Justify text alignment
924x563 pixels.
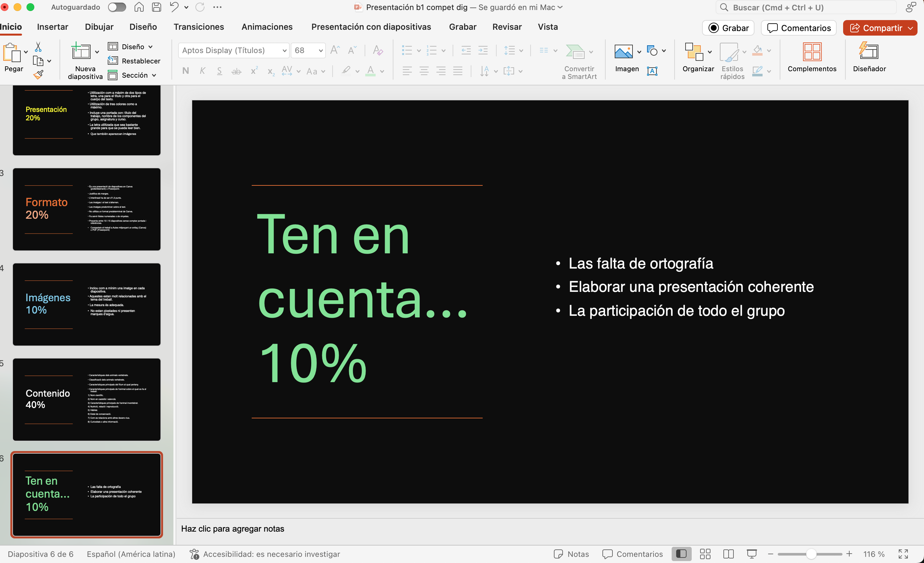coord(458,71)
